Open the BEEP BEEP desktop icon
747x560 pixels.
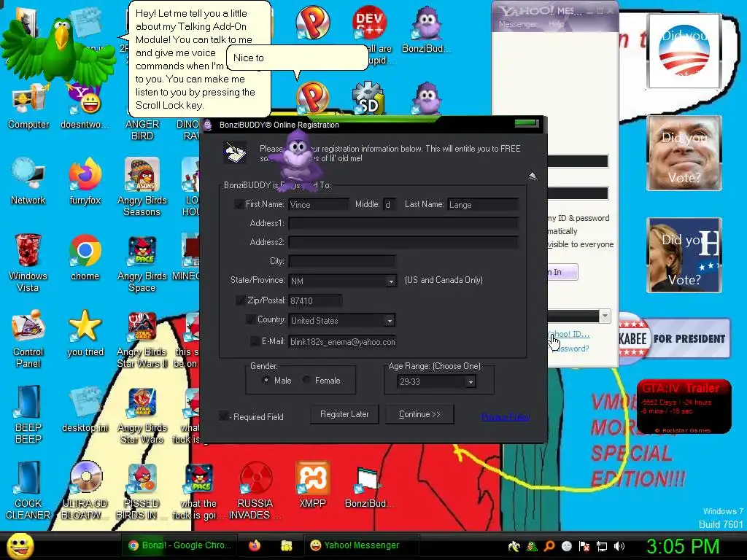pos(28,413)
